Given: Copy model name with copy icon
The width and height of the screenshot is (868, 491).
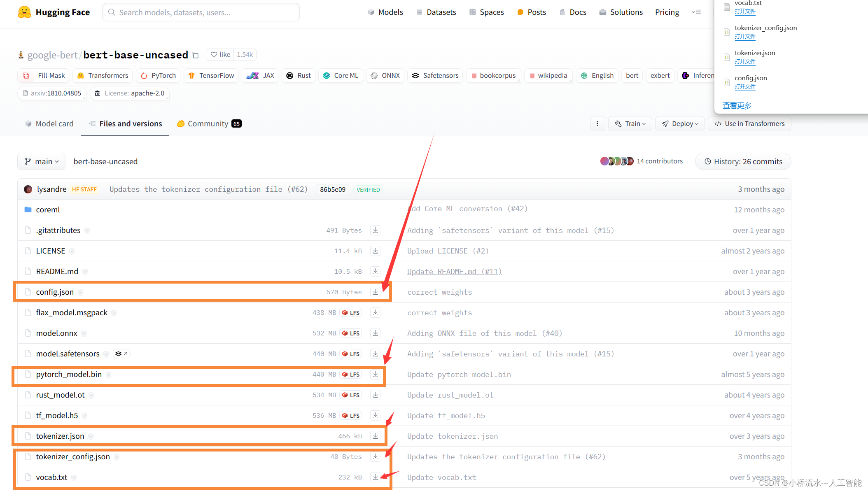Looking at the screenshot, I should coord(196,55).
